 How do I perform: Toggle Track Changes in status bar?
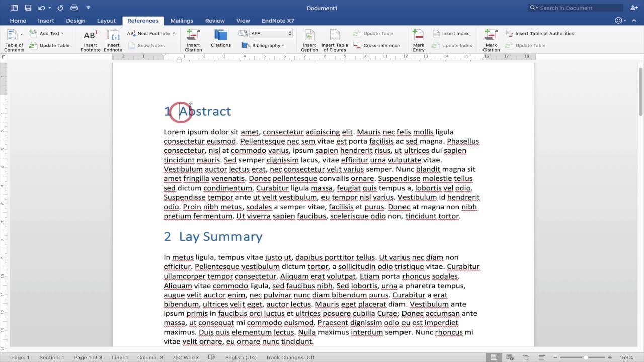tap(290, 358)
